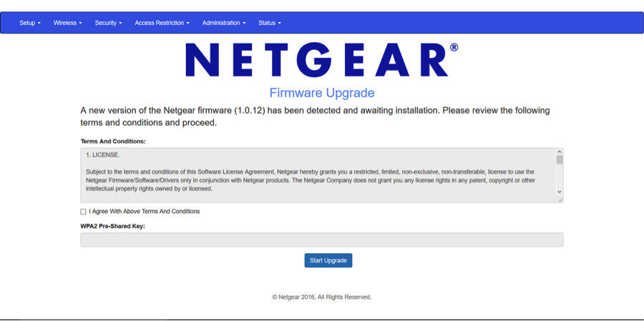The height and width of the screenshot is (321, 644).
Task: Expand the Administration dropdown
Action: (x=224, y=23)
